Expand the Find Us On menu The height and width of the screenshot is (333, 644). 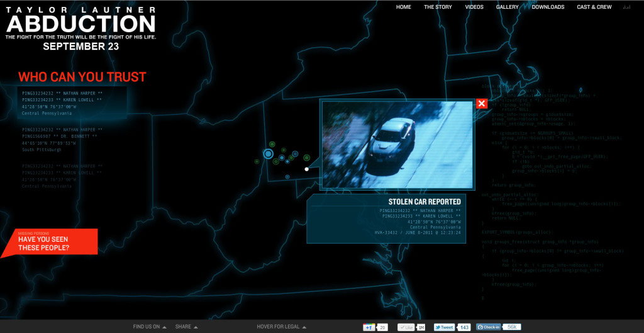(x=150, y=327)
